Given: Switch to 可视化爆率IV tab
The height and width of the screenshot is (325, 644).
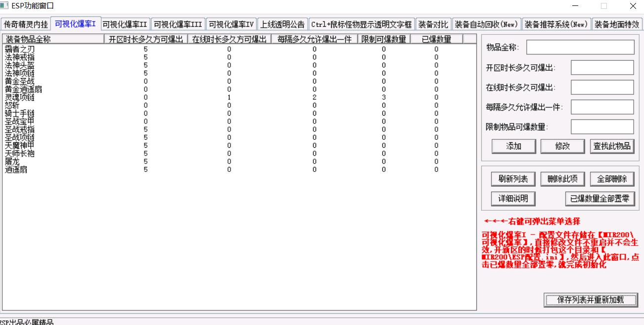Looking at the screenshot, I should [231, 24].
